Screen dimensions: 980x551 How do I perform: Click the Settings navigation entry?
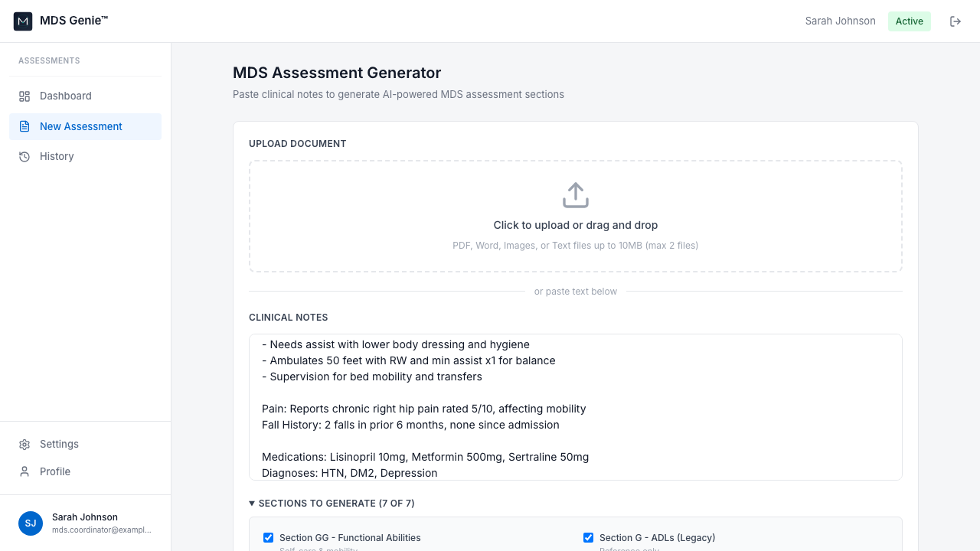(x=59, y=444)
